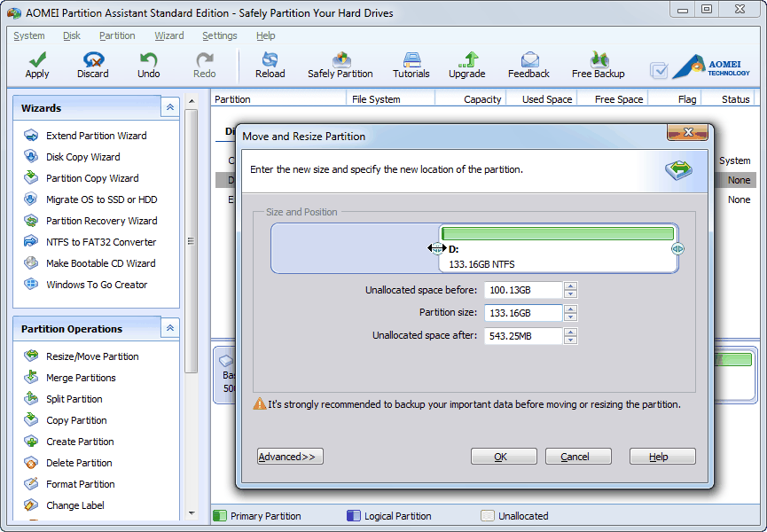This screenshot has height=532, width=767.
Task: Click the Undo toolbar icon
Action: tap(148, 65)
